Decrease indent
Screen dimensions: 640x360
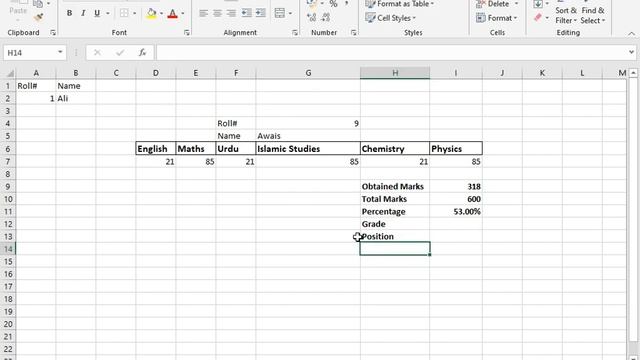tap(247, 13)
